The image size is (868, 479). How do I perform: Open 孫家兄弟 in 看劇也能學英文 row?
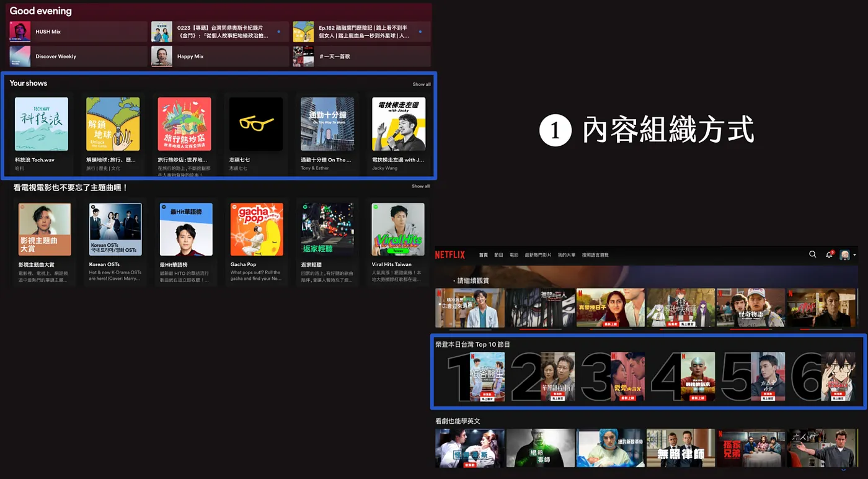(x=751, y=448)
